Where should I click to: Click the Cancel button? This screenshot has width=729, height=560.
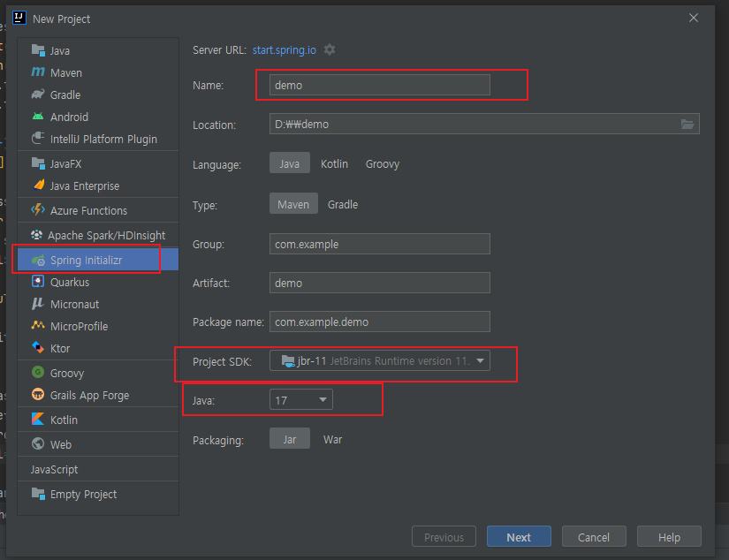[594, 537]
